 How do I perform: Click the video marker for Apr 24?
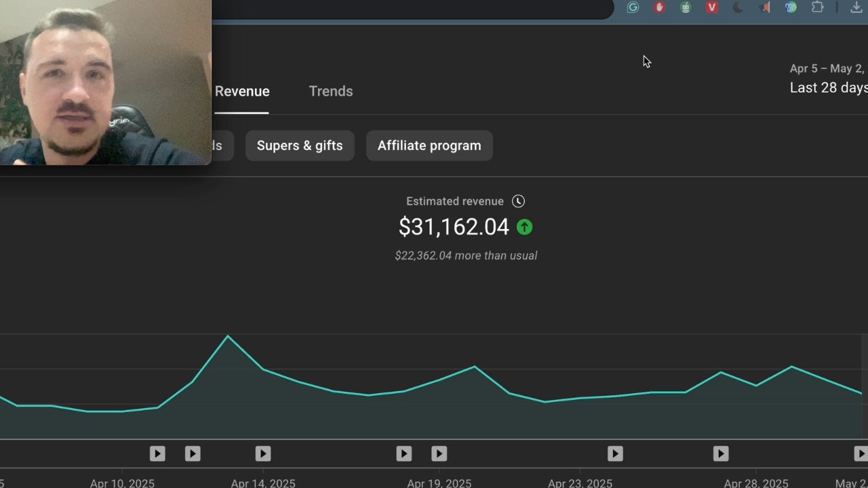(615, 453)
